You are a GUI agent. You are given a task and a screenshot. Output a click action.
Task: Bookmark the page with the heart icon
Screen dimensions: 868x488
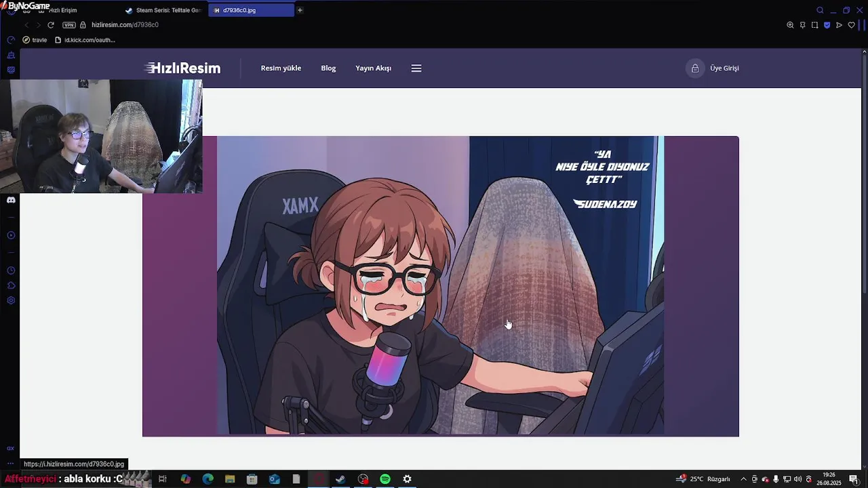click(x=852, y=25)
